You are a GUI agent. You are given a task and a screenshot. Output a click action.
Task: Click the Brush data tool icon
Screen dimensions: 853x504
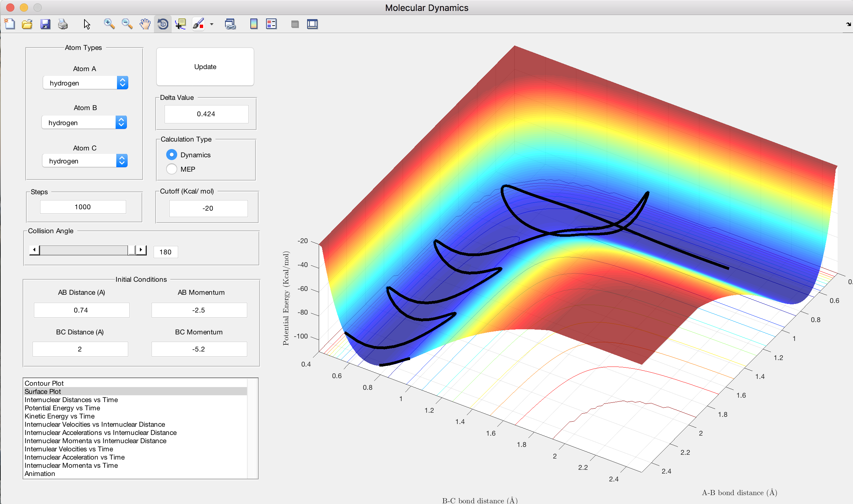198,24
